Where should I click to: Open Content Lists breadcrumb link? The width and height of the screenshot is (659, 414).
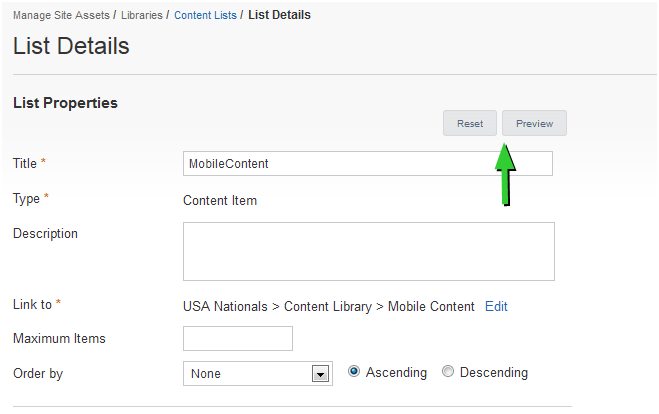205,15
